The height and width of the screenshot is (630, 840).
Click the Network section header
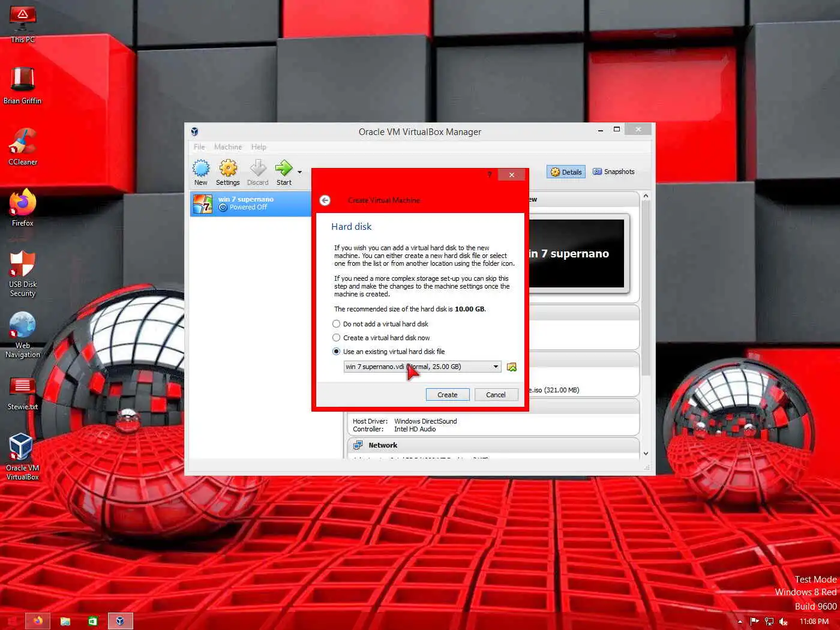(x=494, y=445)
